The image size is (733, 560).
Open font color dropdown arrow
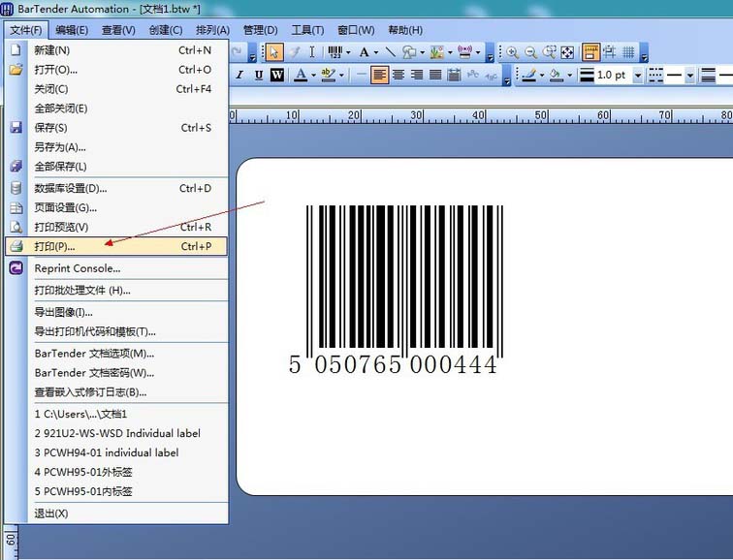313,75
